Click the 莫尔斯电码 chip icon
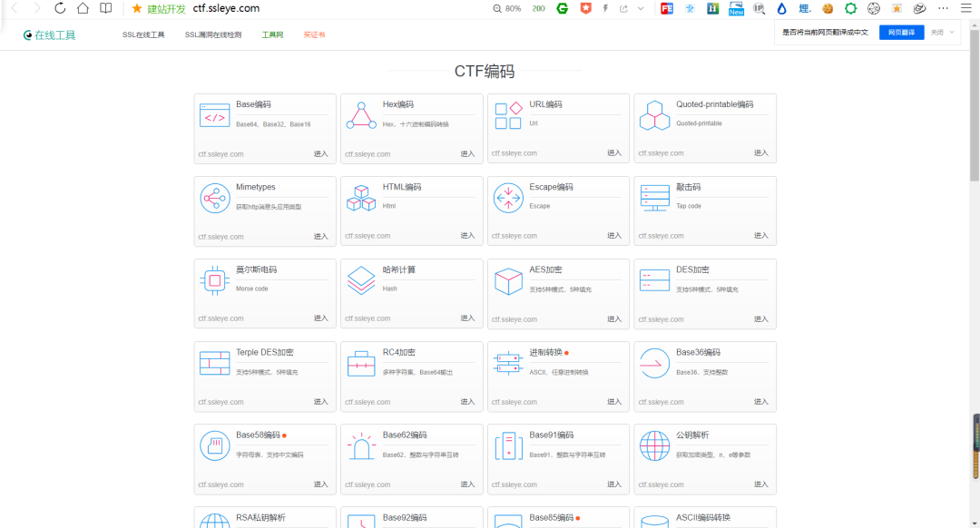This screenshot has height=528, width=980. point(214,280)
